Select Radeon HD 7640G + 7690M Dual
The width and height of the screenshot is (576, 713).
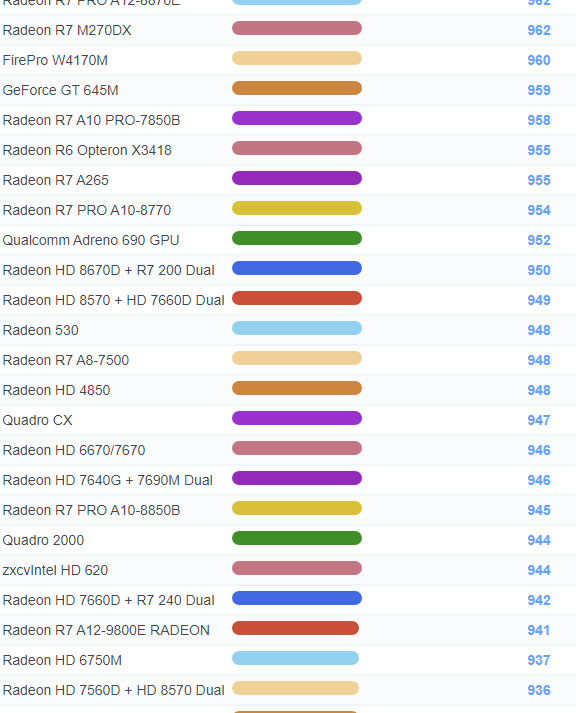(108, 480)
